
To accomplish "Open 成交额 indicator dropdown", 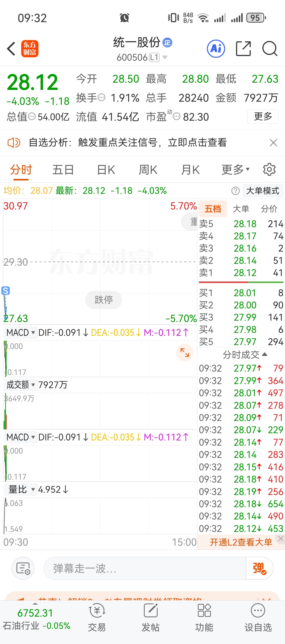I will (x=21, y=384).
